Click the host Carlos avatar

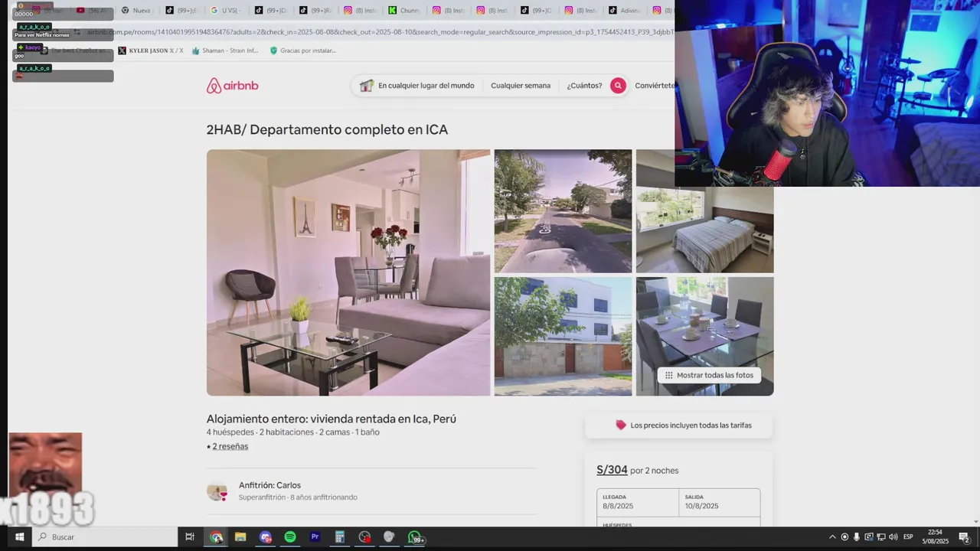coord(217,491)
